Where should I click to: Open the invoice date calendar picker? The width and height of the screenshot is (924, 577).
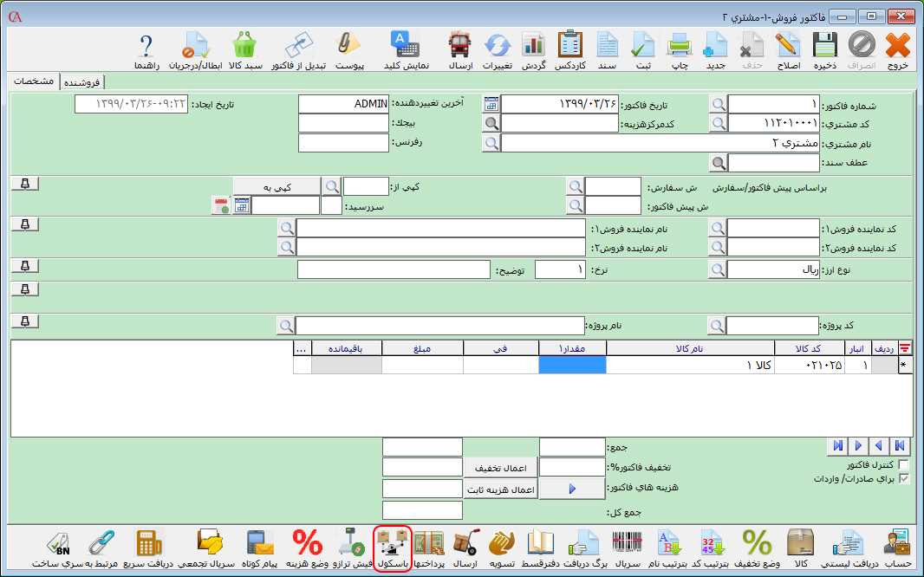tap(491, 104)
